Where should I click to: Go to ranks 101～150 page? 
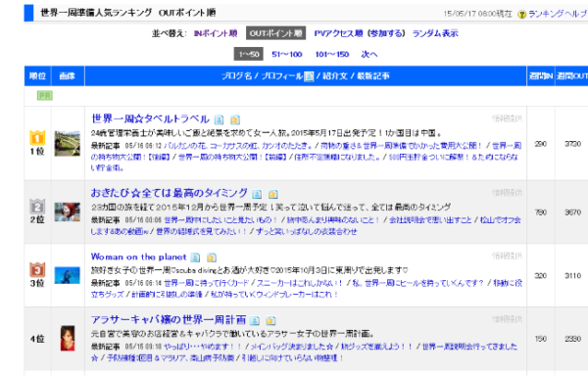tap(332, 54)
